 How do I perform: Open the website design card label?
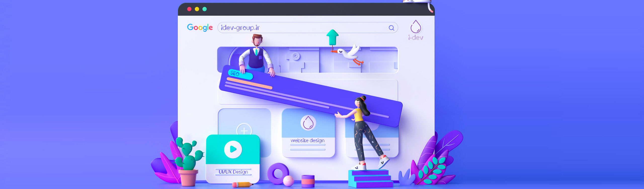tap(307, 140)
